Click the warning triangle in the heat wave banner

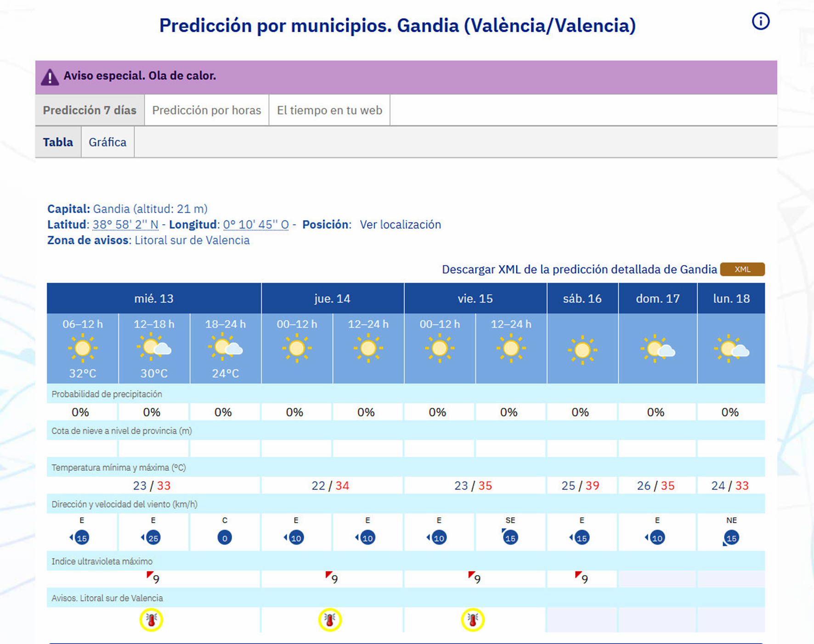tap(50, 77)
